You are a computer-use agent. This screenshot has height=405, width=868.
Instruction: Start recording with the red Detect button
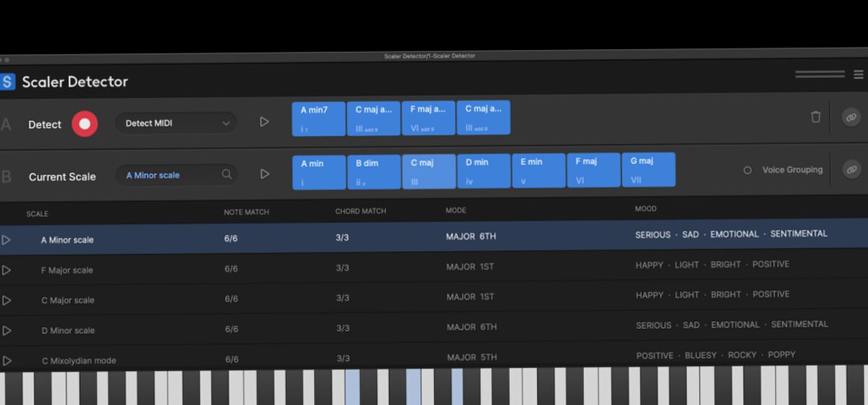click(85, 124)
